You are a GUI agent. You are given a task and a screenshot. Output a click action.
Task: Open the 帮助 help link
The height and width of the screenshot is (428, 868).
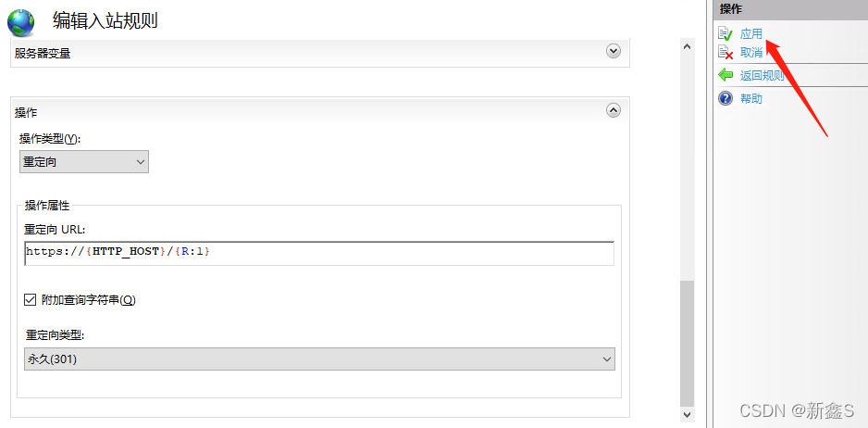[751, 99]
